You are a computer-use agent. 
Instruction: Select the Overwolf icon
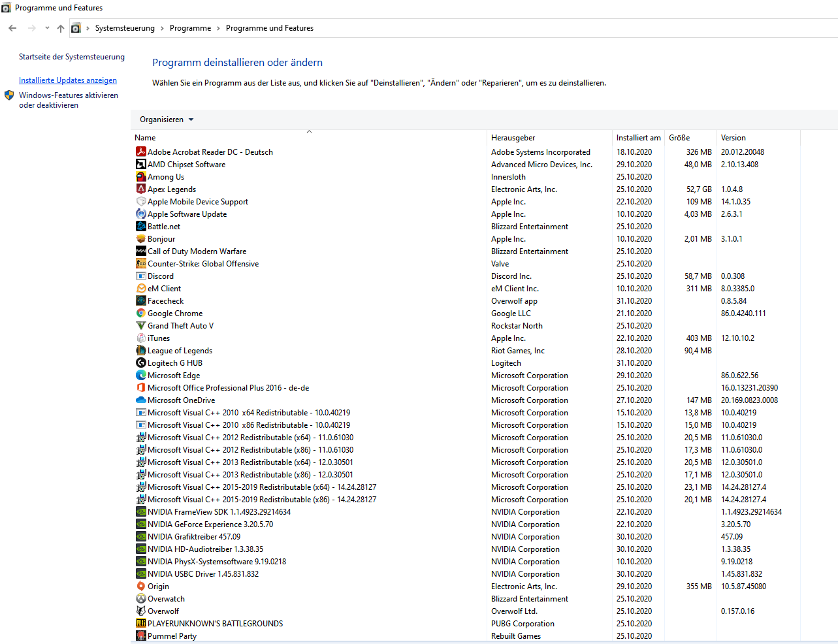point(140,611)
